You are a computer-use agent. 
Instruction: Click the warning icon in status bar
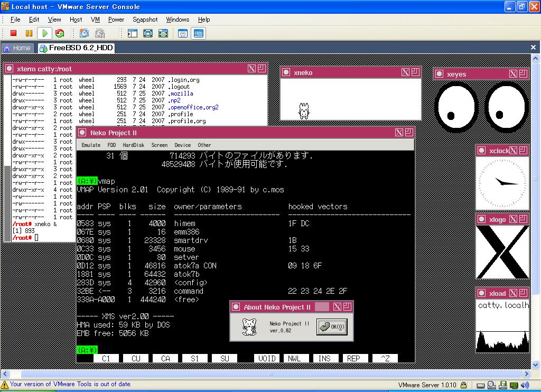click(x=4, y=385)
